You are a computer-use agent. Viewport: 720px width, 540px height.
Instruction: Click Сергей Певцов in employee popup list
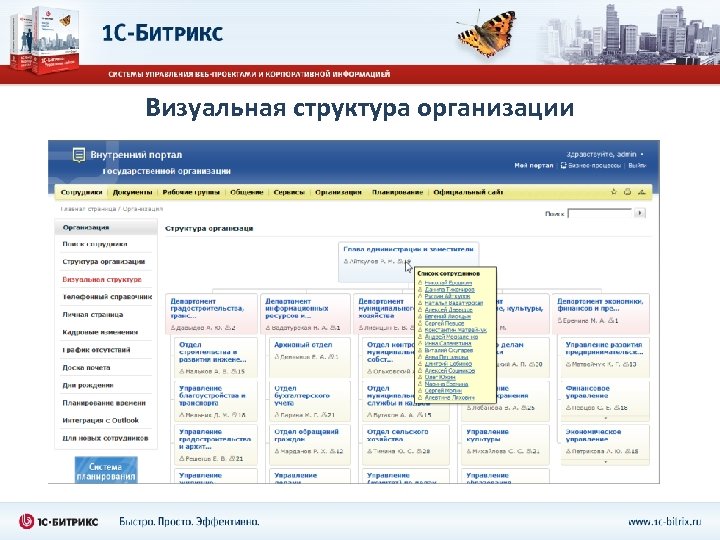point(444,323)
